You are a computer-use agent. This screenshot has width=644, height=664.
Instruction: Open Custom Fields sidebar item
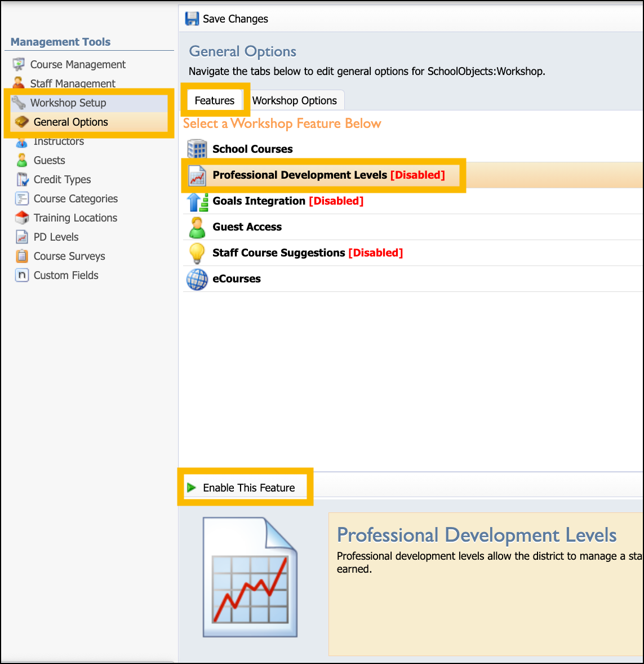(x=66, y=275)
